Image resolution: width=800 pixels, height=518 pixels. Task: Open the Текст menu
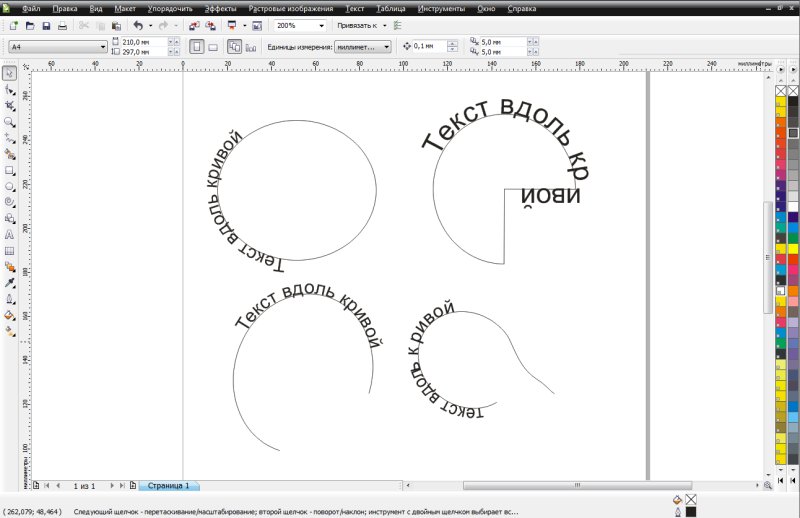(x=354, y=8)
